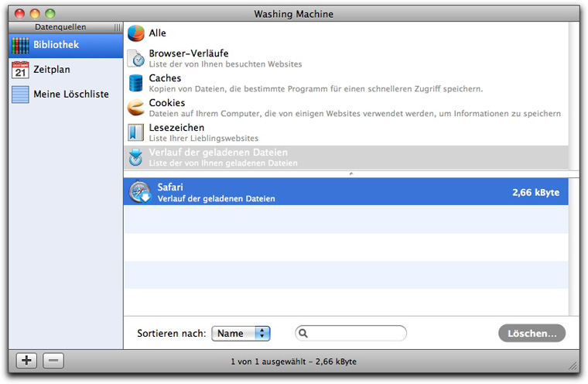Click the sidebar divider grip handle

118,27
